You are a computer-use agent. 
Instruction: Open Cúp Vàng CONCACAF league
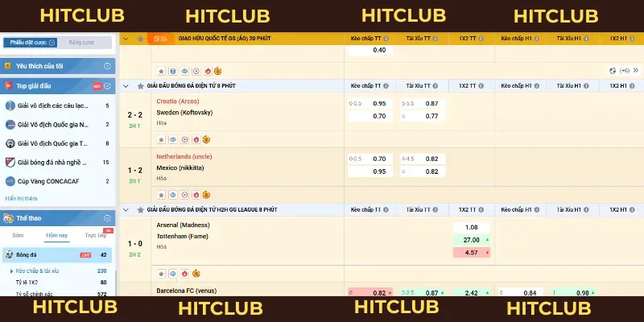[x=57, y=181]
